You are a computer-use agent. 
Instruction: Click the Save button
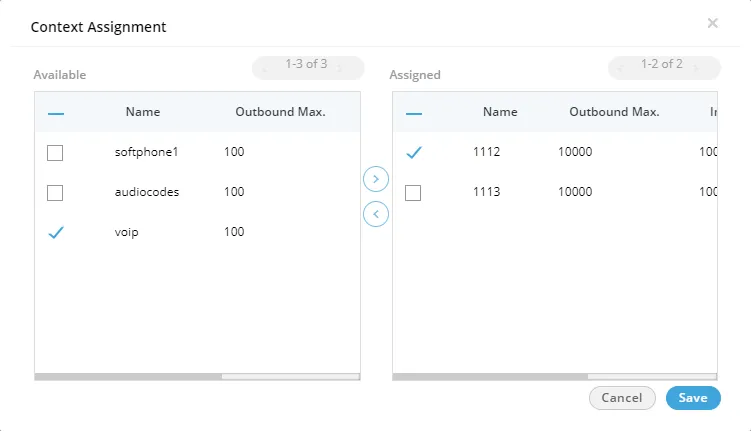pyautogui.click(x=693, y=398)
